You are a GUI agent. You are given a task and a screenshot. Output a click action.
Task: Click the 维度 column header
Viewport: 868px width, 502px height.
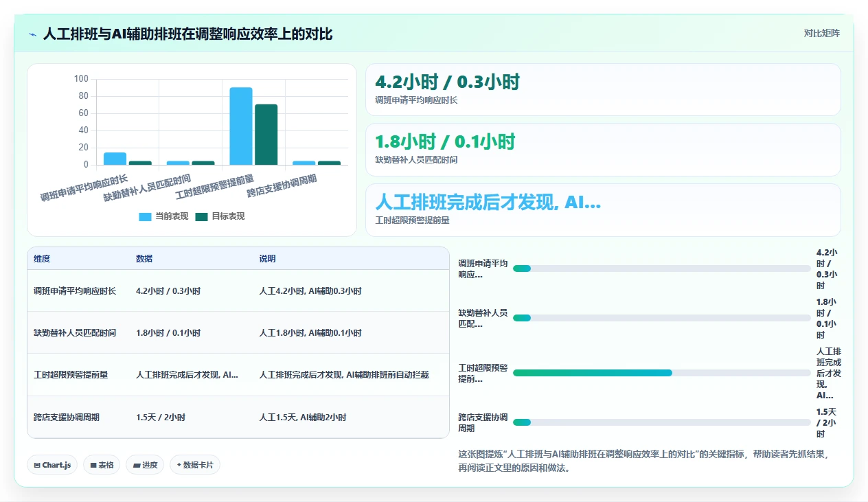pyautogui.click(x=42, y=259)
